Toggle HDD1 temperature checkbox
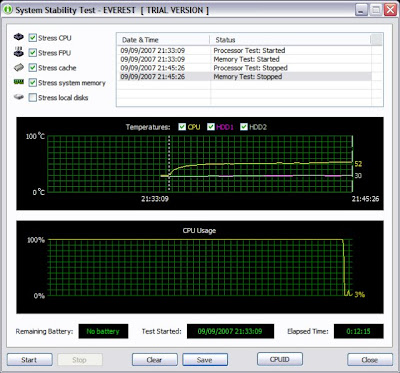 [x=211, y=127]
